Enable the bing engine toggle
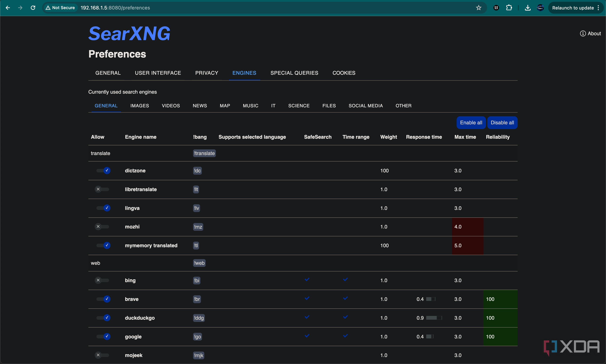The height and width of the screenshot is (364, 606). (102, 280)
